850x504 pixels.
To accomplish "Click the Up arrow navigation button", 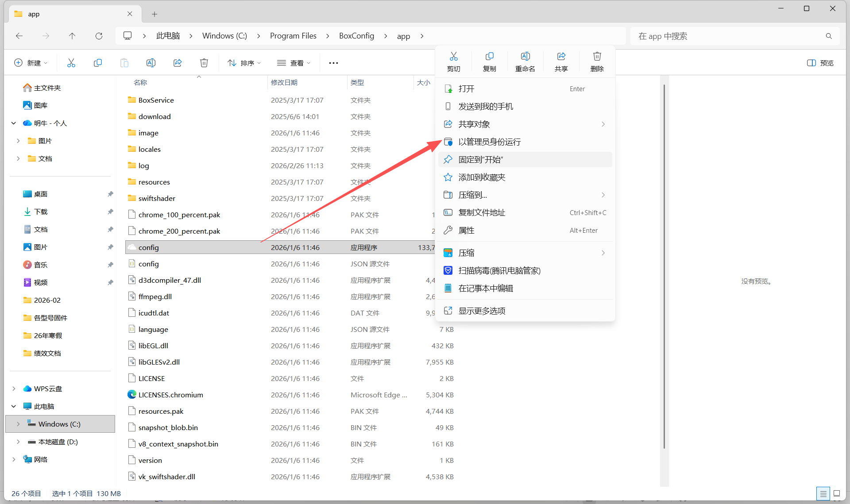I will click(72, 36).
